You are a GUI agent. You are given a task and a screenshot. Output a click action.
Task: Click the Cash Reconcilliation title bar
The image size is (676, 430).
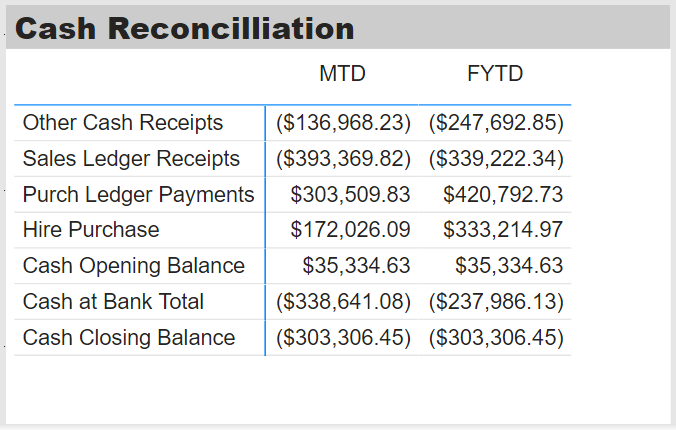338,28
